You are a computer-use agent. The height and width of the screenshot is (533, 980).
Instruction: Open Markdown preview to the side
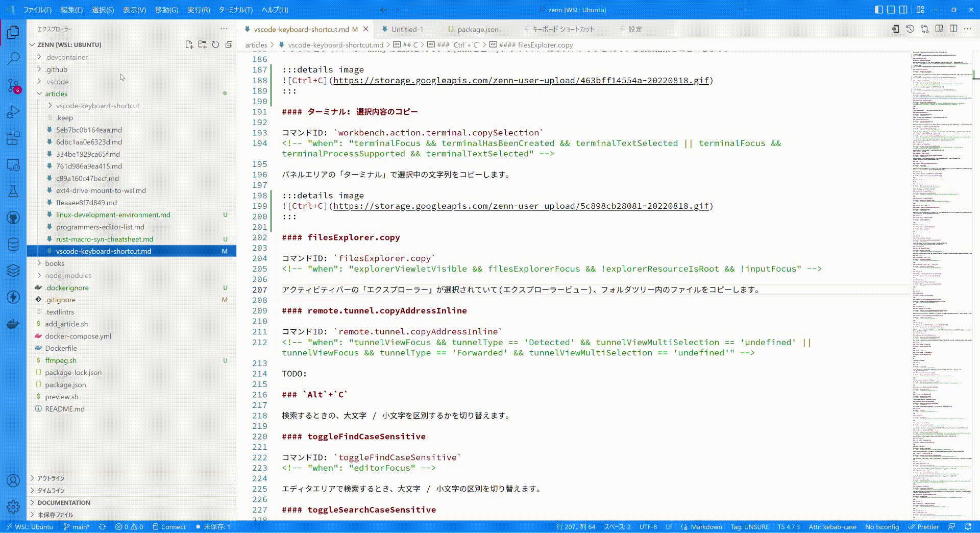point(939,29)
